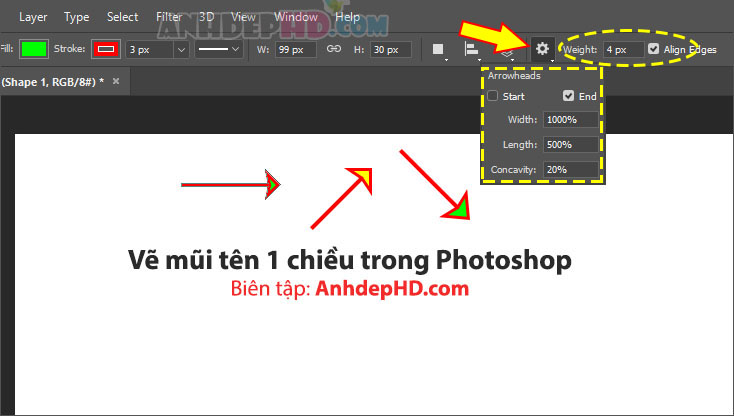Screen dimensions: 734x416
Task: Click the Arrowheads panel title text
Action: tap(514, 76)
